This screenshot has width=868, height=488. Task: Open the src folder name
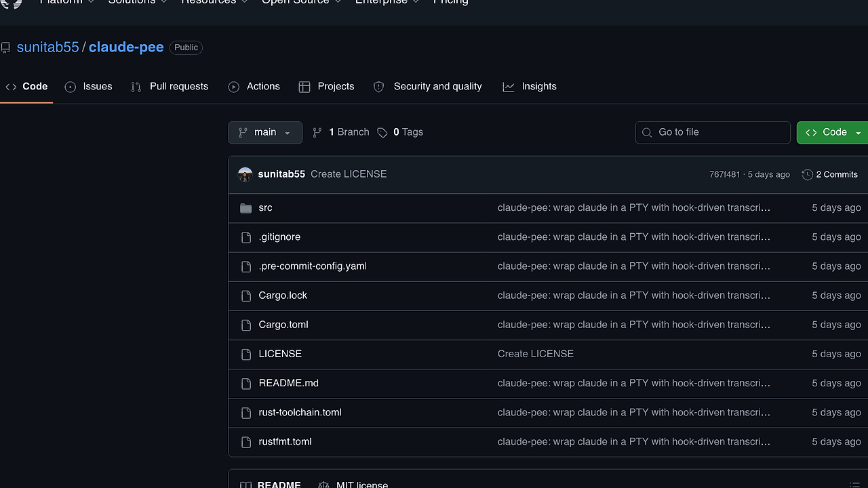tap(266, 208)
